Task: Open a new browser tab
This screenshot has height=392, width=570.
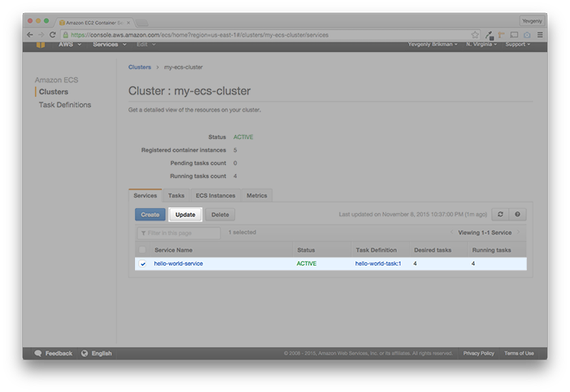Action: point(142,23)
